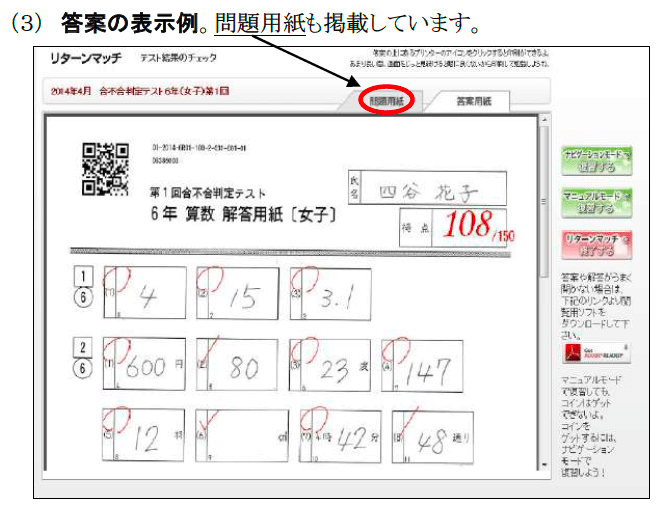Viewport: 665px width, 515px height.
Task: Click the boxed question number 2 label
Action: (x=83, y=348)
